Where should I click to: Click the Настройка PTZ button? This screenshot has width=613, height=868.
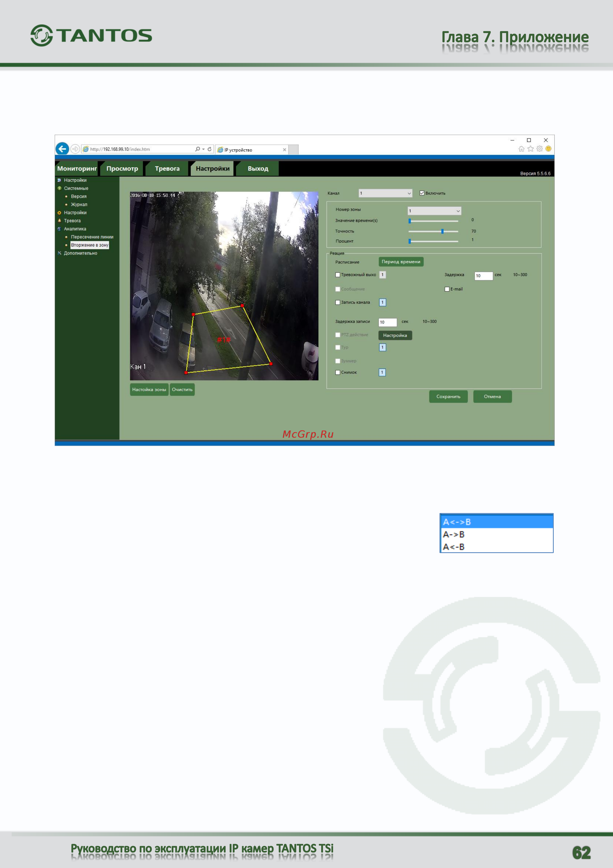[395, 335]
